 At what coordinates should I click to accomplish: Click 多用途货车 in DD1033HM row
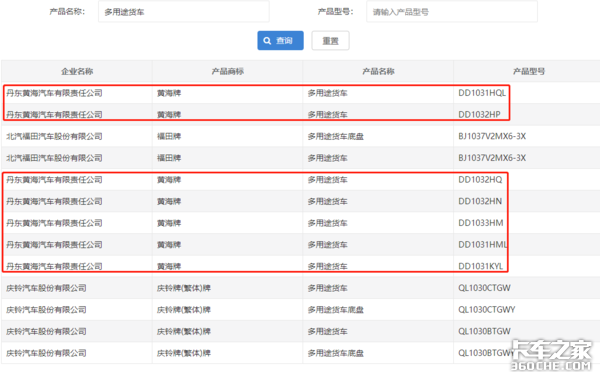point(328,223)
